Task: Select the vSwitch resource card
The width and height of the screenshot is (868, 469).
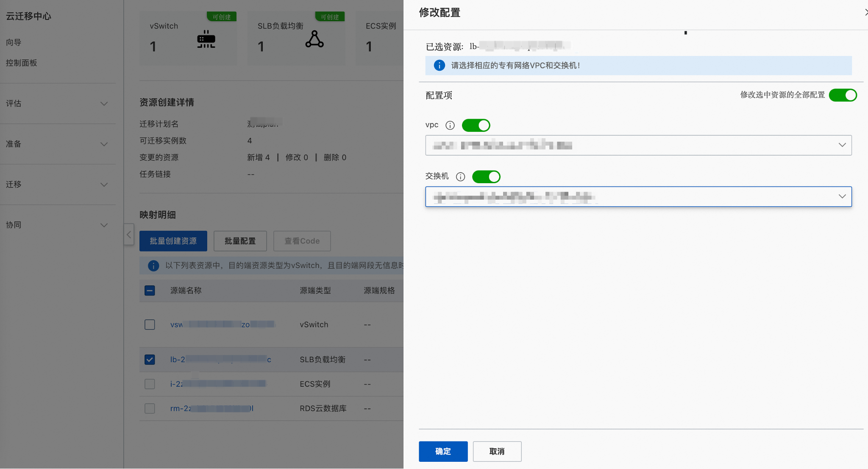Action: [188, 38]
